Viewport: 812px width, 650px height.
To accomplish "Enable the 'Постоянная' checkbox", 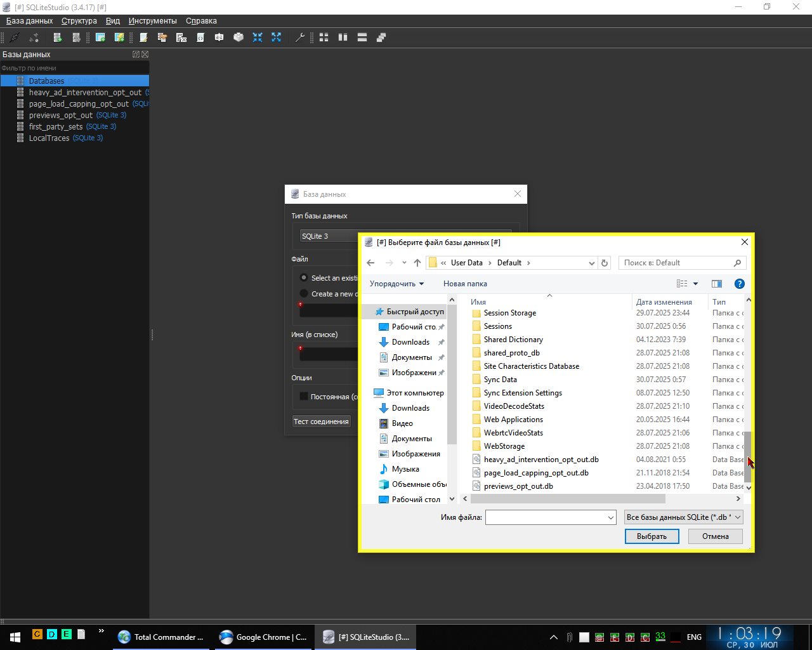I will pyautogui.click(x=304, y=397).
